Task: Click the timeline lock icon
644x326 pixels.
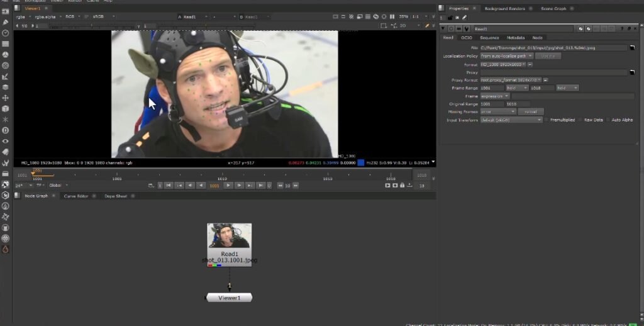Action: click(x=402, y=186)
